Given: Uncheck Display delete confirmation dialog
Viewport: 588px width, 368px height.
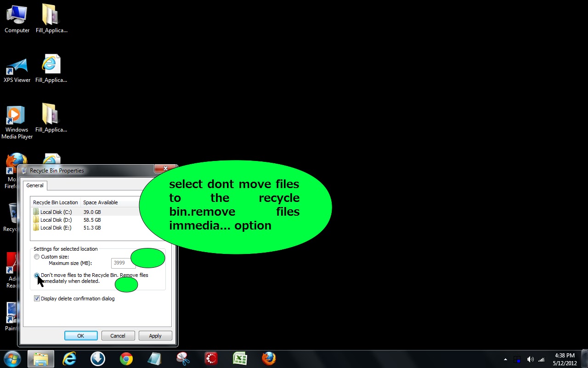Looking at the screenshot, I should tap(37, 298).
